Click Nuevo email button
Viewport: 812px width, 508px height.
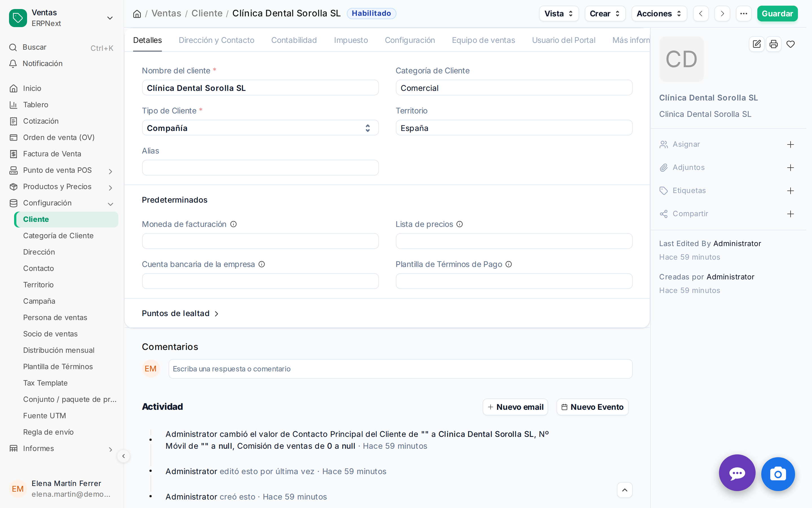pyautogui.click(x=515, y=407)
